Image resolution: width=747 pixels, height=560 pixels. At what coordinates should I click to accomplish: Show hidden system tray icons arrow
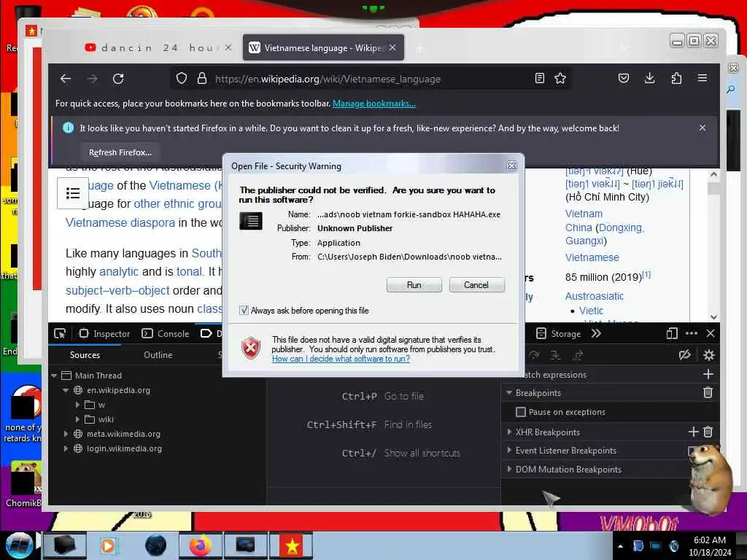[x=620, y=546]
